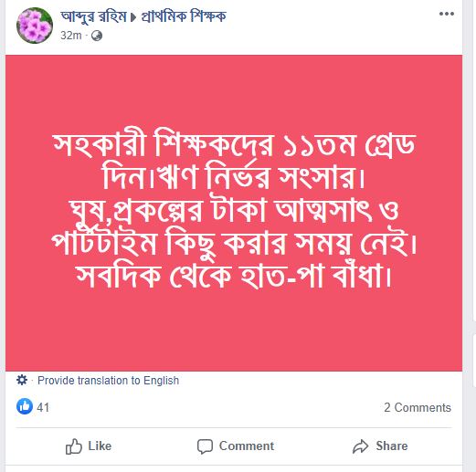Click the thumbs-up outline icon

pyautogui.click(x=74, y=446)
